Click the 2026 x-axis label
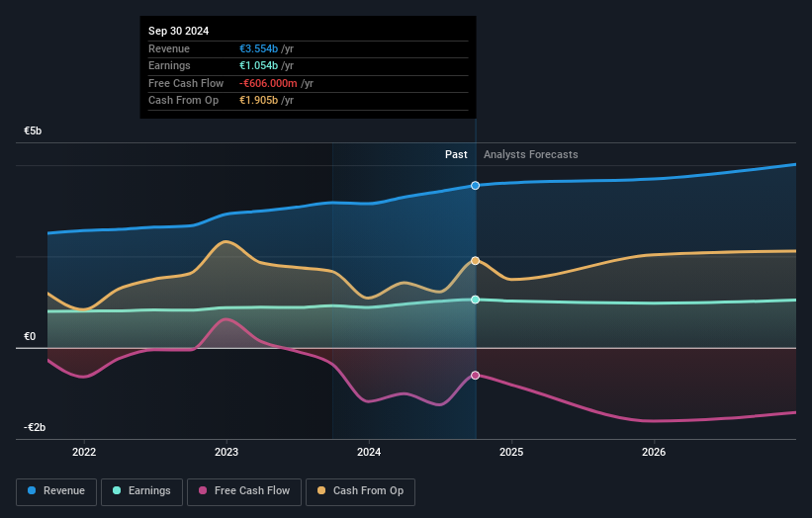 tap(654, 452)
